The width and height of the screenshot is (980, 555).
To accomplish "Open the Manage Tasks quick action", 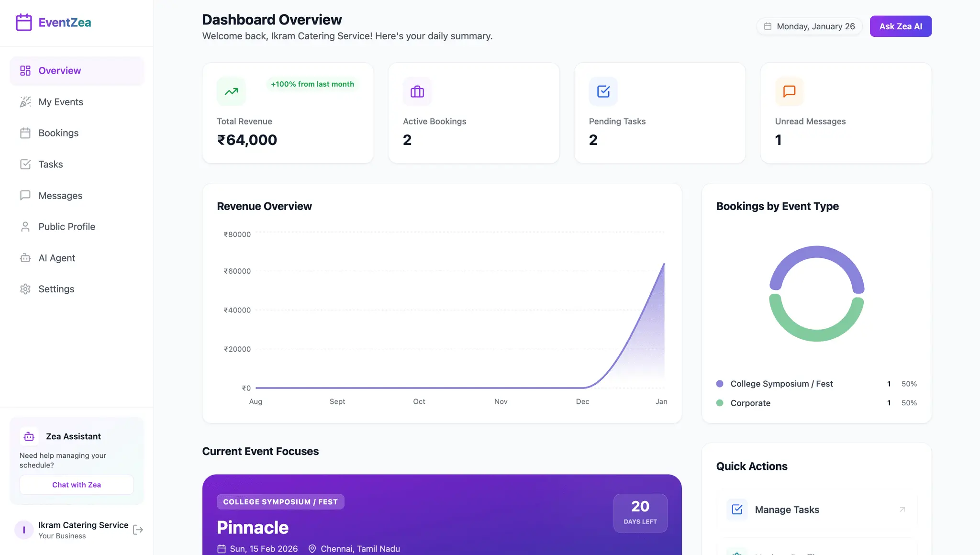I will click(816, 510).
